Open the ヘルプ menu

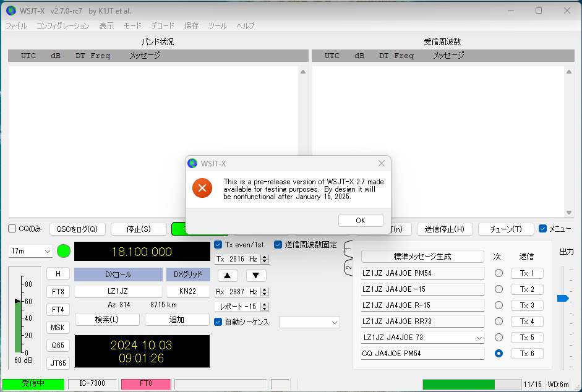point(246,26)
